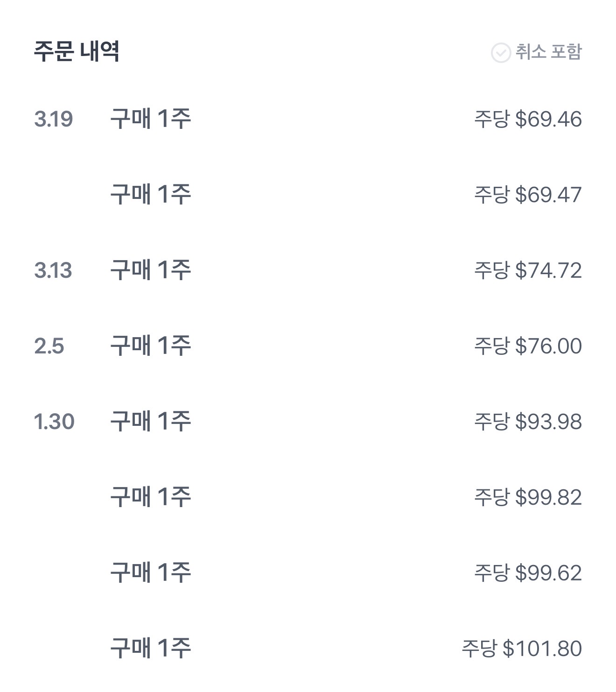Tap the 주당 $99.82 price text
The height and width of the screenshot is (692, 616).
click(528, 497)
